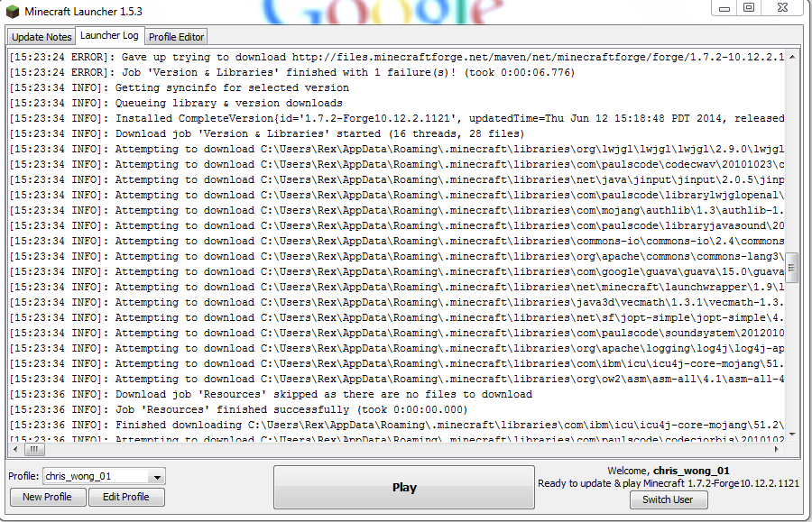Click log line mentioning commons-io\2.4
The image size is (812, 522).
(397, 241)
